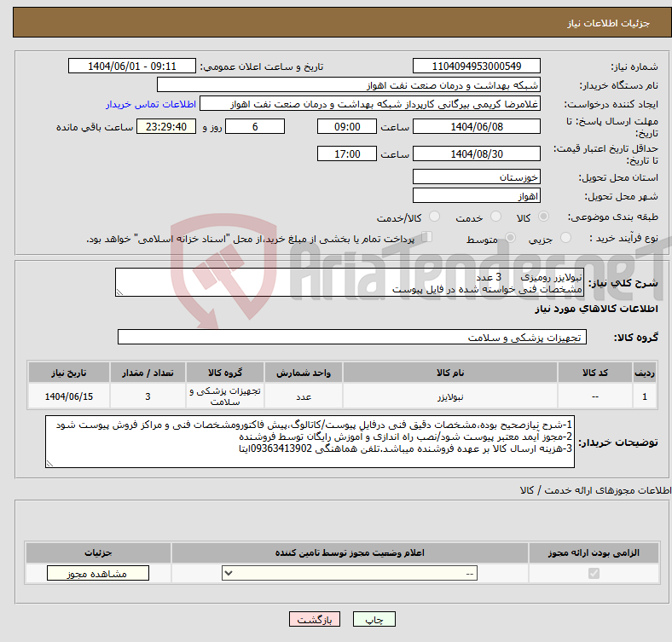Click the announcement date field 1404/06/01 - 09:11
The height and width of the screenshot is (642, 672).
[132, 66]
